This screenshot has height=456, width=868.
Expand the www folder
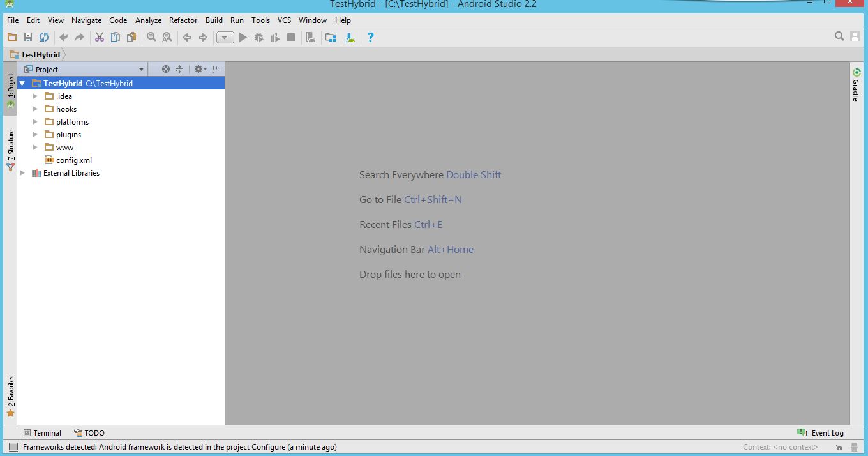coord(35,147)
